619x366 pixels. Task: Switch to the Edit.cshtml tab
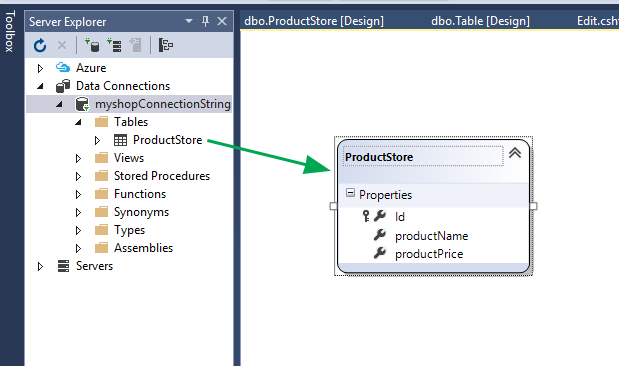coord(598,21)
